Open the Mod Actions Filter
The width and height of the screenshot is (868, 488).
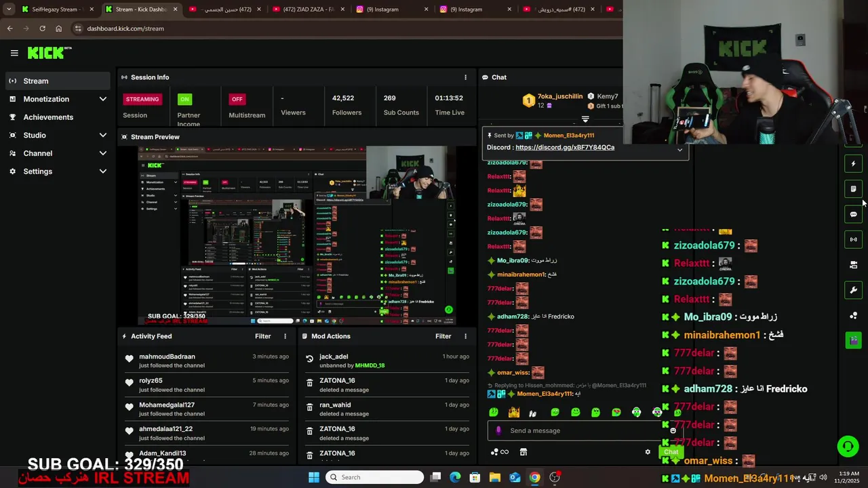443,336
